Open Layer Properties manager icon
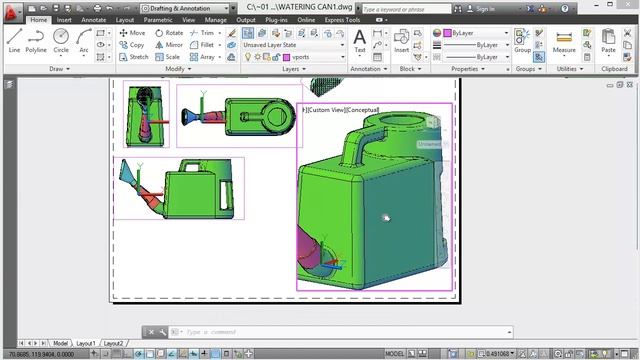The height and width of the screenshot is (360, 640). (248, 33)
